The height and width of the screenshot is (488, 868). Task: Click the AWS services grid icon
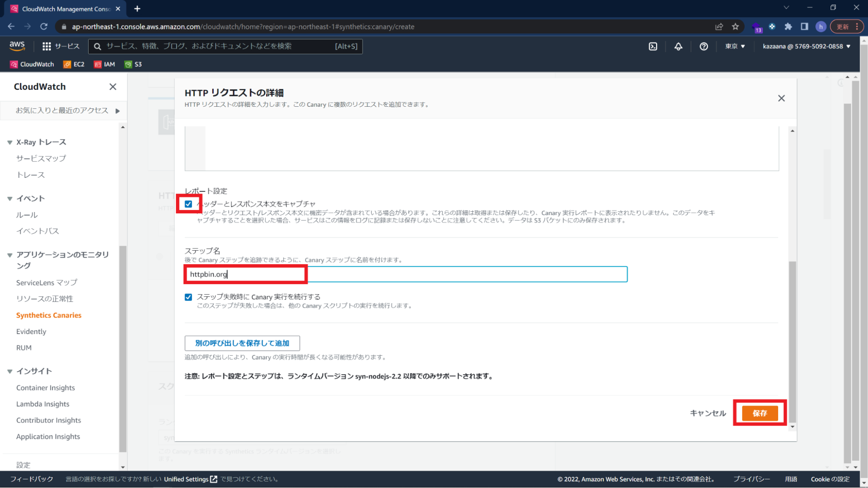point(46,46)
